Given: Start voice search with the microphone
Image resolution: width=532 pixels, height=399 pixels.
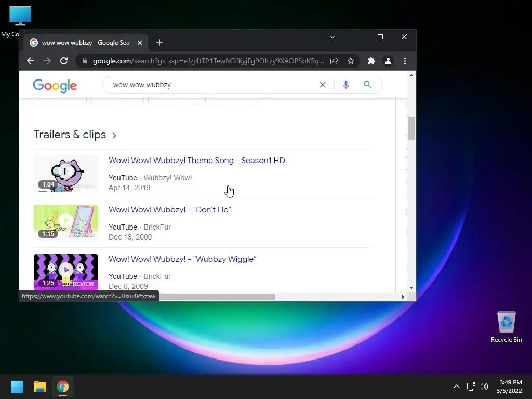Looking at the screenshot, I should point(345,85).
